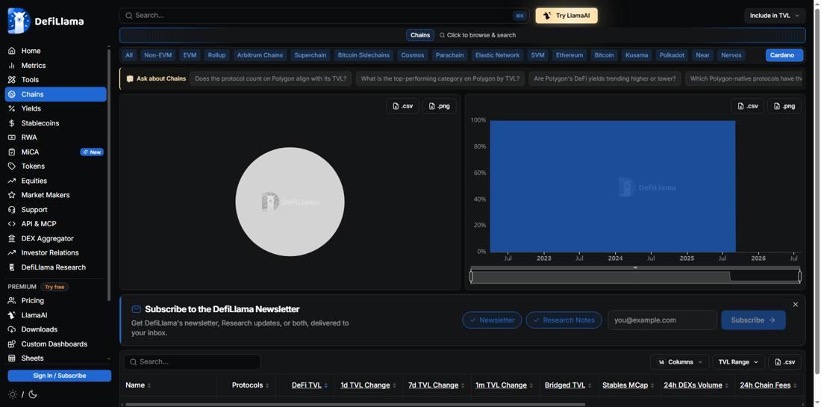This screenshot has width=822, height=408.
Task: Switch to light theme sun icon
Action: [x=13, y=394]
